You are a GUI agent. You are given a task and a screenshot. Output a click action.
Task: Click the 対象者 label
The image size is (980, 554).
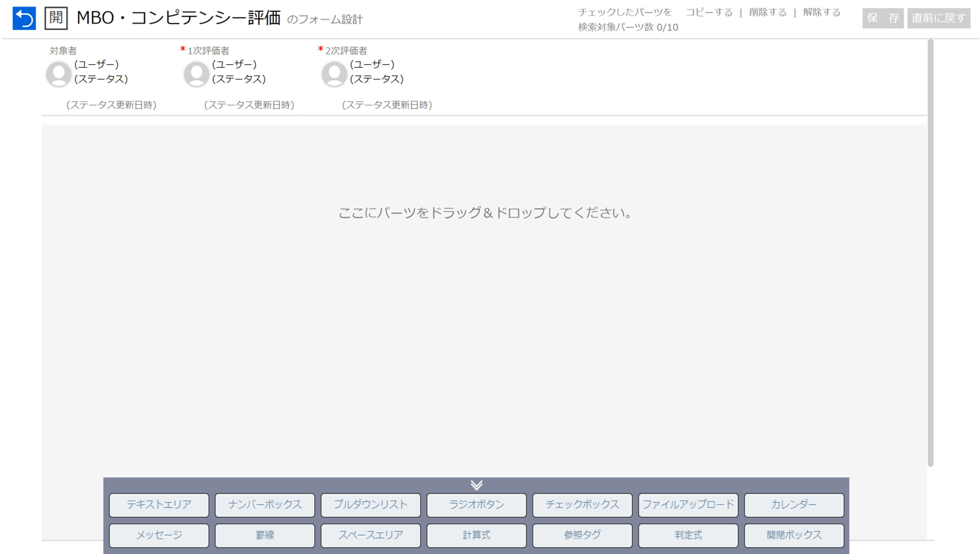(63, 51)
